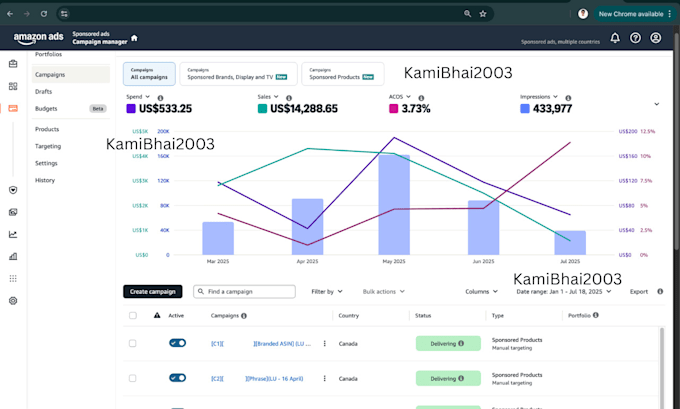Open notifications bell
This screenshot has height=409, width=680.
[615, 38]
